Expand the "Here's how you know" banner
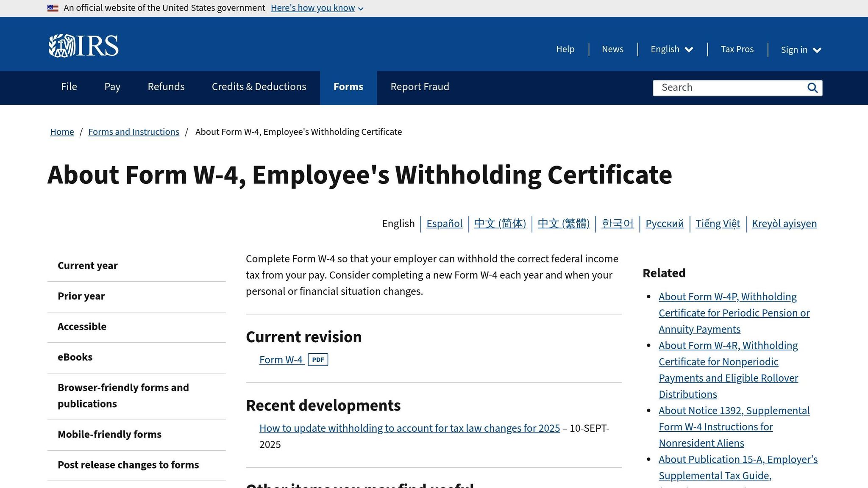Viewport: 868px width, 488px height. tap(317, 8)
